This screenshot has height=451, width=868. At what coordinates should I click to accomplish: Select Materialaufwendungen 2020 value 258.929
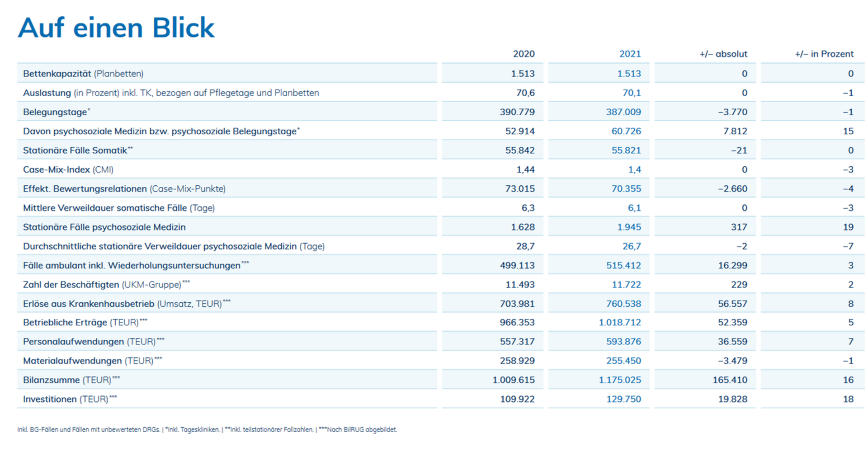[517, 361]
